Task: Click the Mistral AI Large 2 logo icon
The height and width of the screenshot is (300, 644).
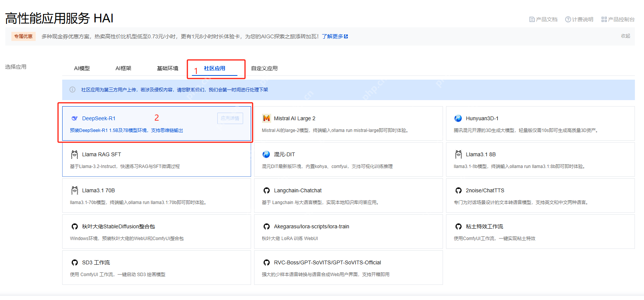Action: (267, 118)
